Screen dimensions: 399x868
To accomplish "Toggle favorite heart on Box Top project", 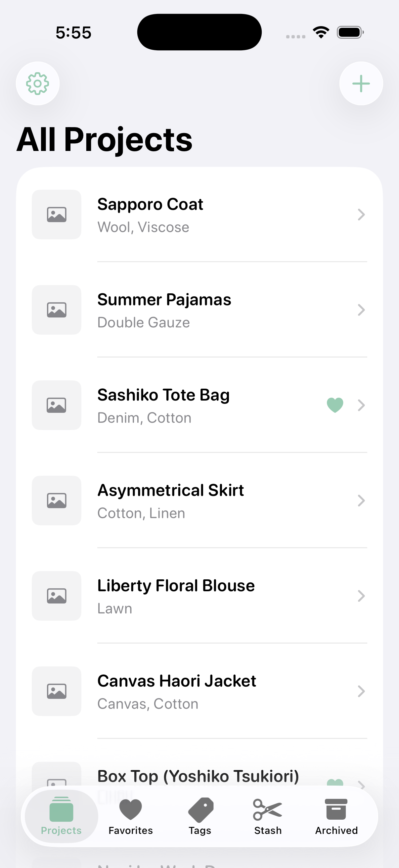I will pos(335,782).
